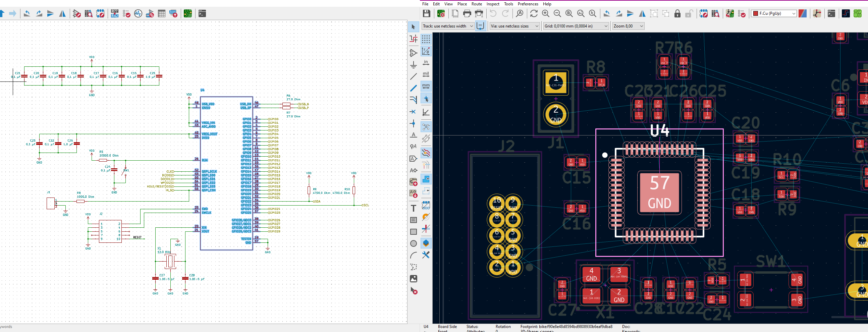Switch units to mils
This screenshot has width=868, height=332.
(x=426, y=74)
